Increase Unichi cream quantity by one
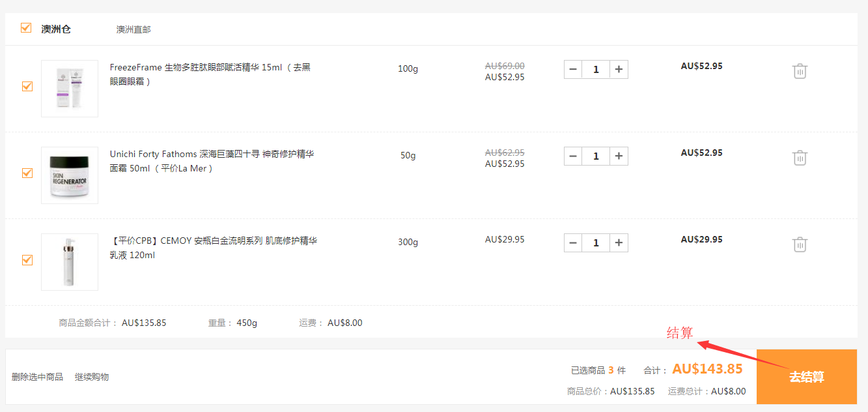 click(619, 156)
